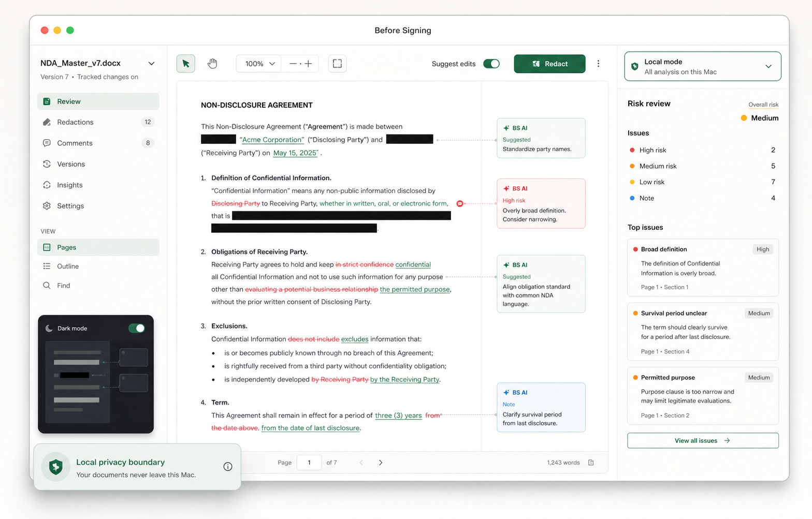The image size is (812, 519).
Task: Click the Find magnifier icon
Action: pyautogui.click(x=47, y=285)
